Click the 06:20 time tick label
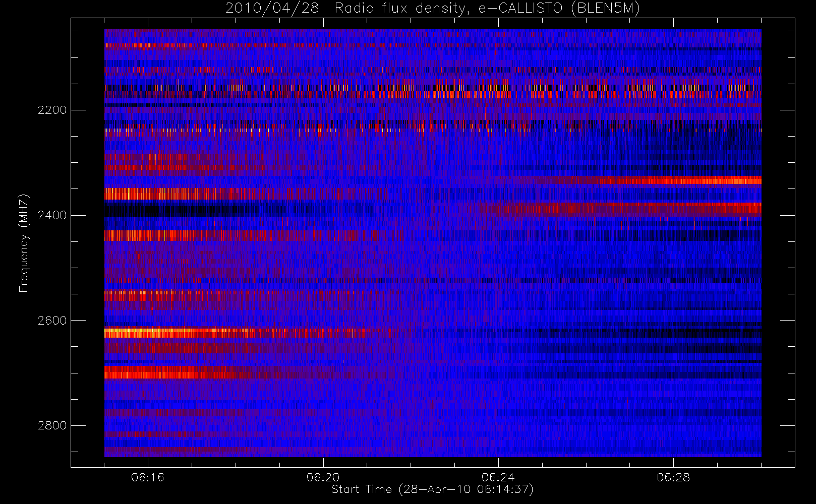The image size is (816, 504). (x=323, y=477)
